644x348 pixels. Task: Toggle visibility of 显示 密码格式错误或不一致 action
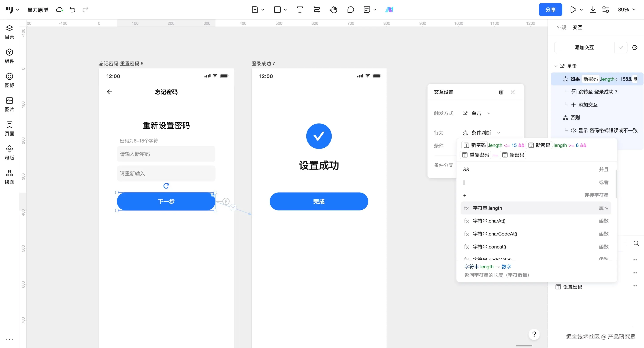point(574,130)
